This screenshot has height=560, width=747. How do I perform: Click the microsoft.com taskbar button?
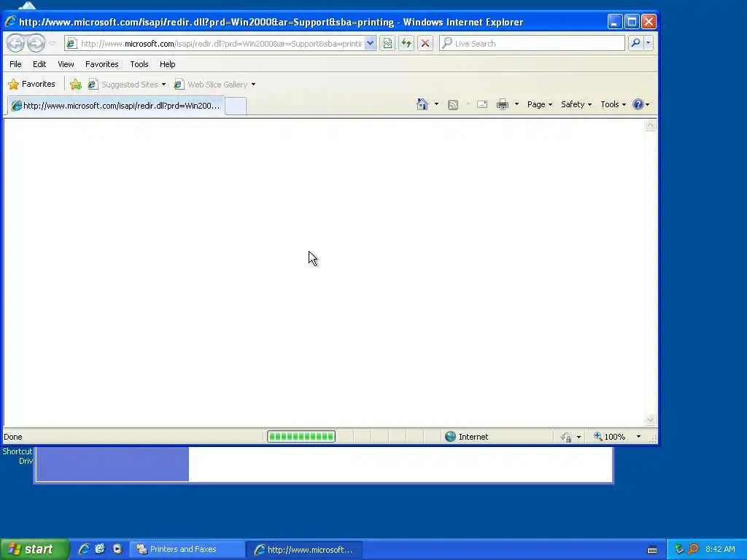click(x=305, y=550)
